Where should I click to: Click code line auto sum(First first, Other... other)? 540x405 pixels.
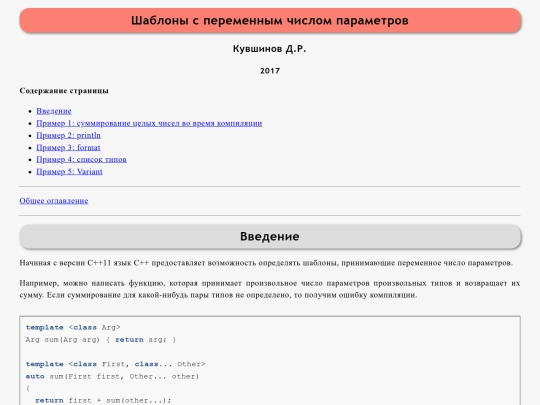point(112,377)
